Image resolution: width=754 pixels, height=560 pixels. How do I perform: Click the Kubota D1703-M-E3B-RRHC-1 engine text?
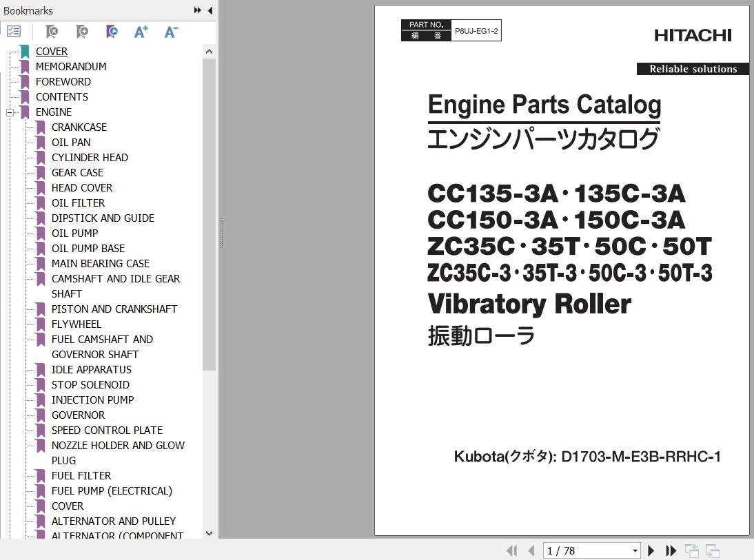click(587, 456)
